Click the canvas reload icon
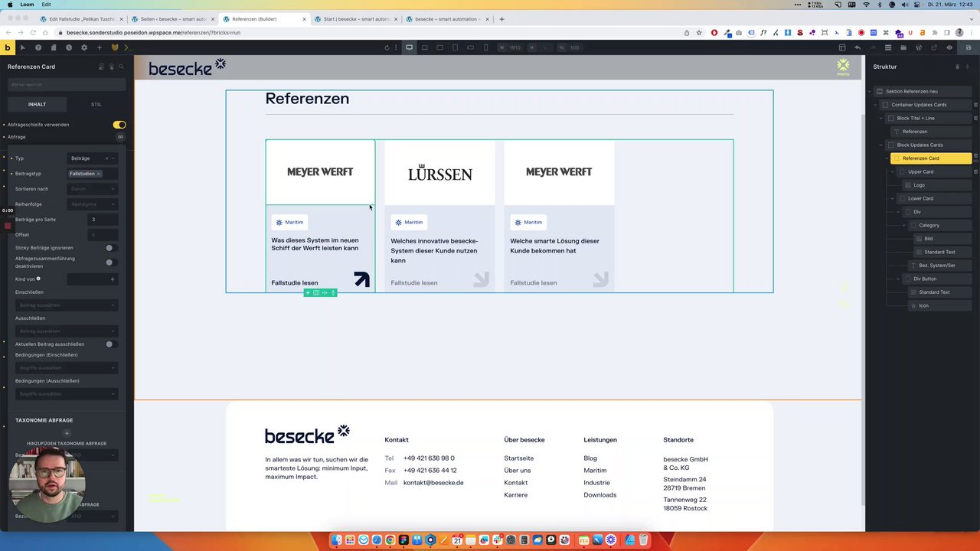This screenshot has width=980, height=551. click(x=387, y=47)
